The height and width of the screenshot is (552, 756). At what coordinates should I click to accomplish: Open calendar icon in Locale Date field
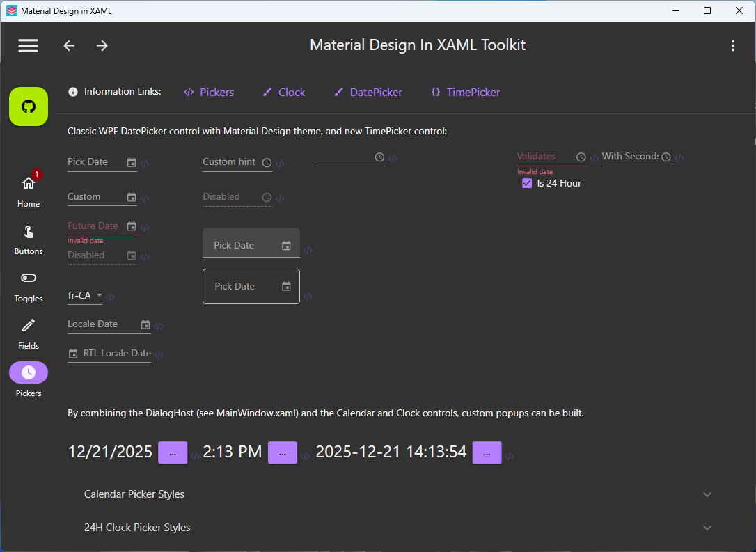click(145, 325)
